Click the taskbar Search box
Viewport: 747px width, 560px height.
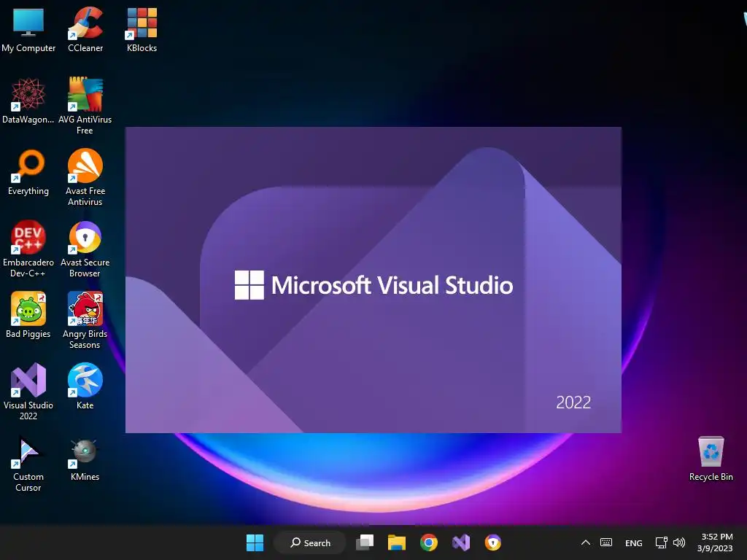[310, 542]
